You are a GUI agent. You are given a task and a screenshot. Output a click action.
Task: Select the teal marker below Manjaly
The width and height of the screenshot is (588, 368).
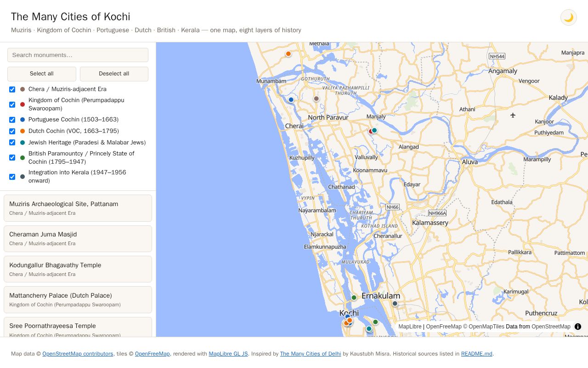pyautogui.click(x=374, y=131)
